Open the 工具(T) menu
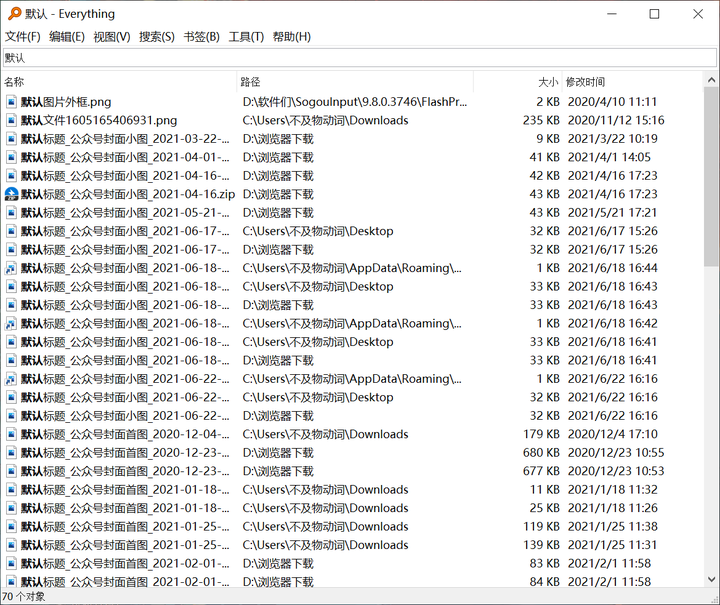 [246, 37]
